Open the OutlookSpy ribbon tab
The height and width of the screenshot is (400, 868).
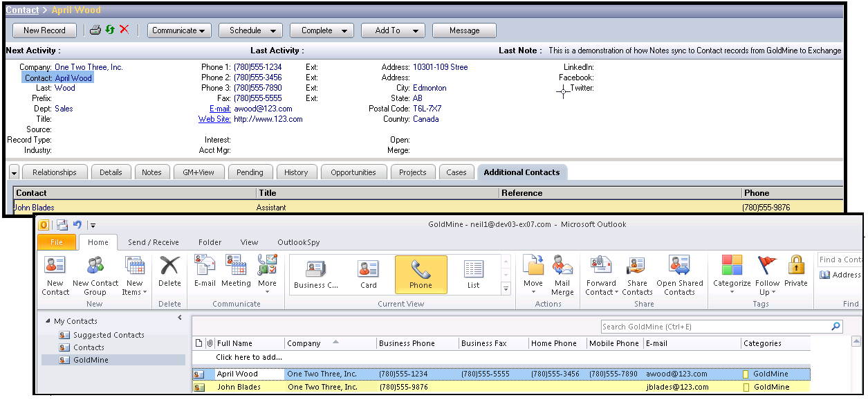pos(299,242)
